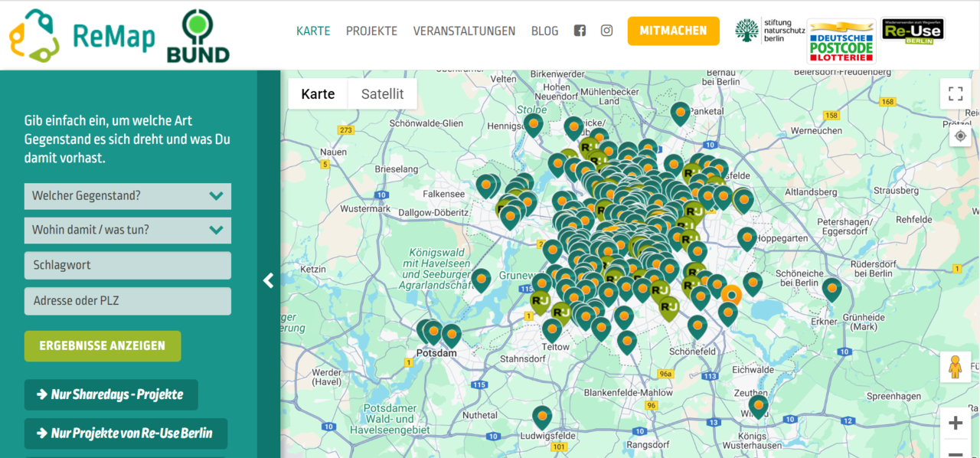Zoom in with the plus button
Viewport: 980px width, 458px height.
coord(955,423)
